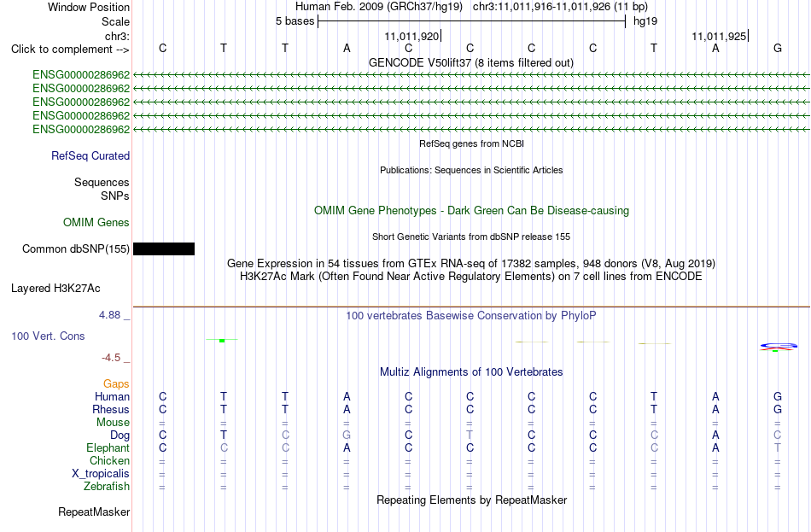This screenshot has height=532, width=811.
Task: Click the Sequences track label
Action: (102, 182)
